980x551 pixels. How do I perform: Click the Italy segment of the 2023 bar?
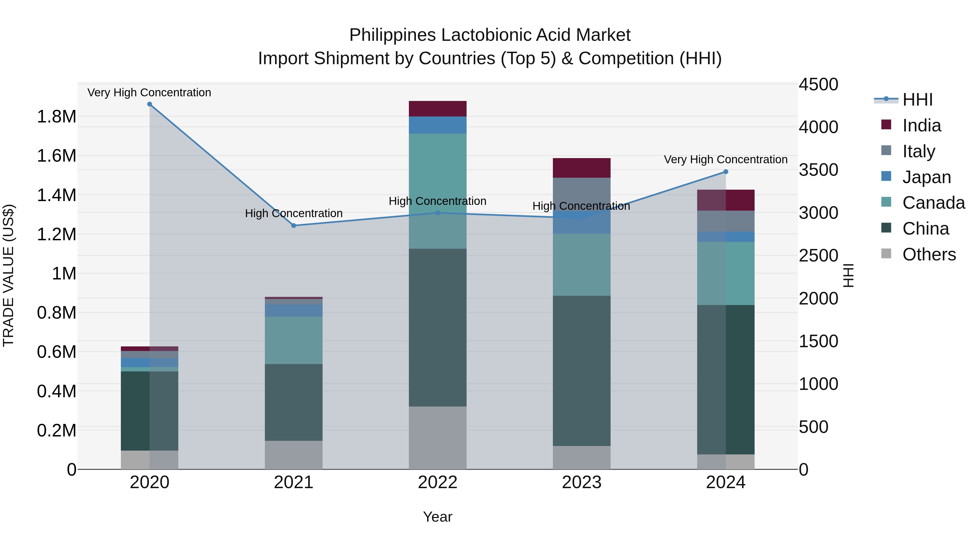(x=582, y=194)
